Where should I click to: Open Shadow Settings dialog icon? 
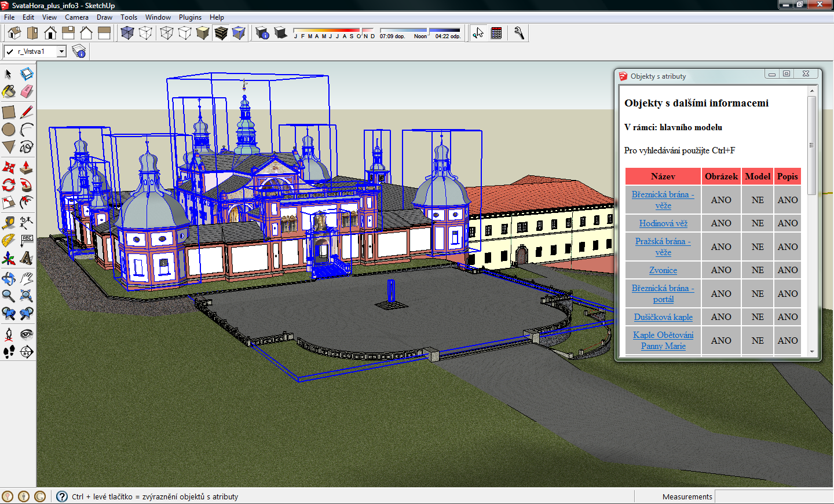(262, 33)
